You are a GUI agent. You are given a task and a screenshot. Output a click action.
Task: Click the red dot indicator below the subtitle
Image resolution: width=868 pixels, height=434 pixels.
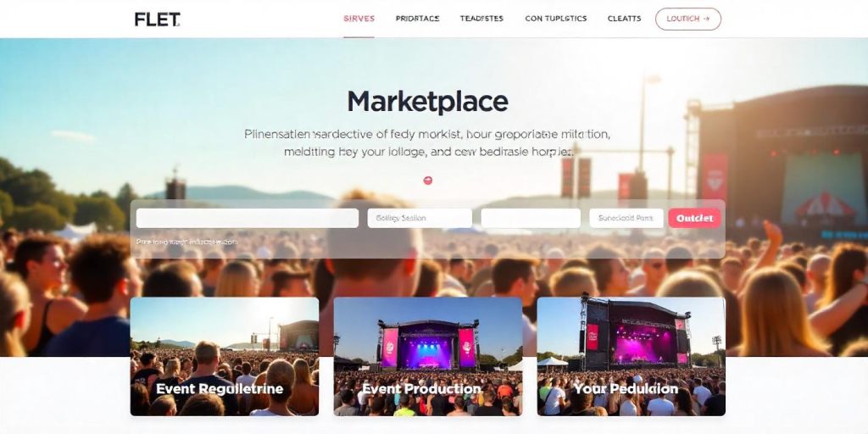pyautogui.click(x=427, y=180)
